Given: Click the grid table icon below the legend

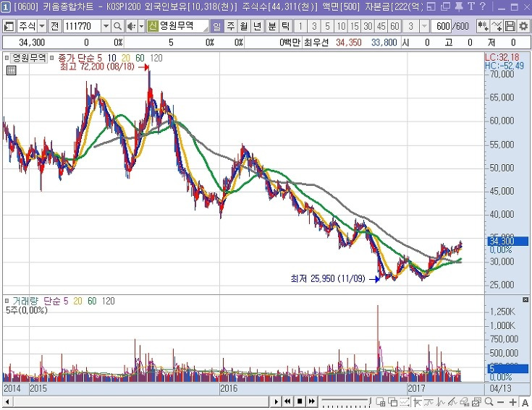Looking at the screenshot, I should coord(11,70).
